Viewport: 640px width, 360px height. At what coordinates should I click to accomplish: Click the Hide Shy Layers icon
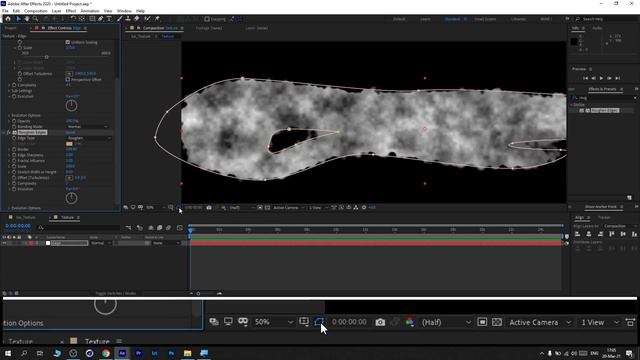tap(151, 228)
